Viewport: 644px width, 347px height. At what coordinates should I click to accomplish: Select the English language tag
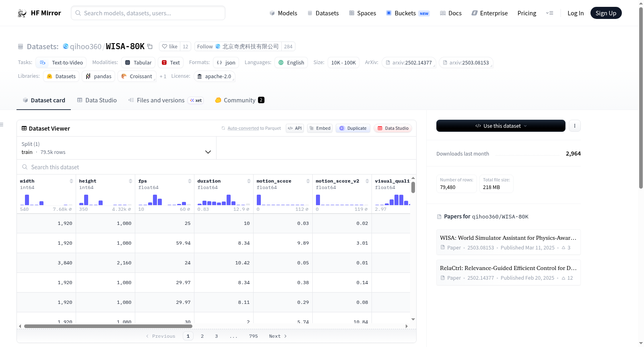coord(291,62)
